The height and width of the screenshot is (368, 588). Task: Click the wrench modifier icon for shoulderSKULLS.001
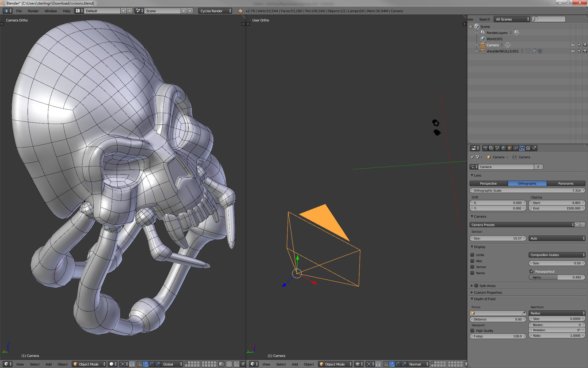tap(534, 51)
